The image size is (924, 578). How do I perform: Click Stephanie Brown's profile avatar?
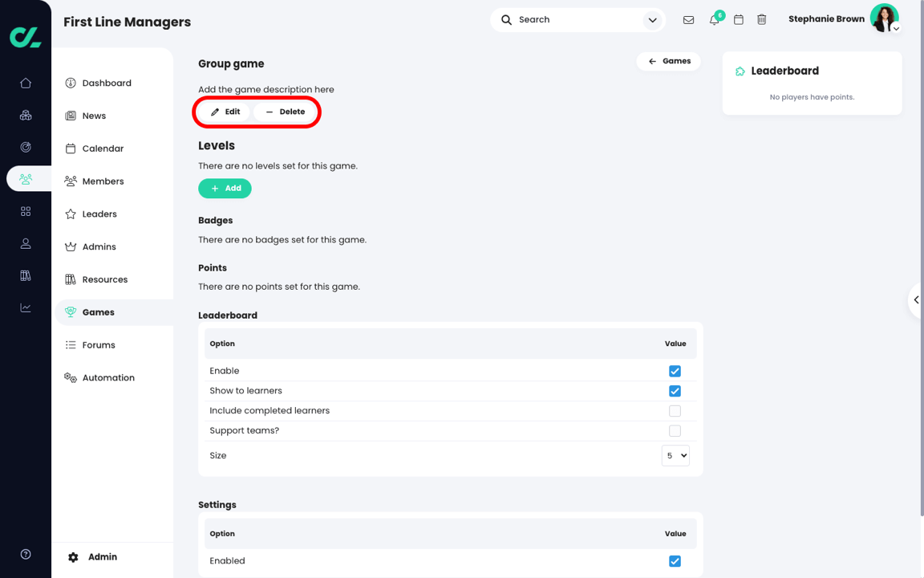(x=884, y=18)
